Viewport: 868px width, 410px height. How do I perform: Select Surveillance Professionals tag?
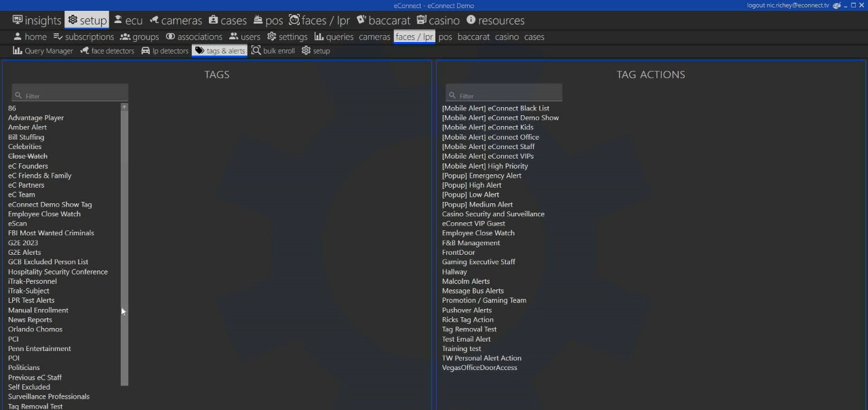pos(49,397)
